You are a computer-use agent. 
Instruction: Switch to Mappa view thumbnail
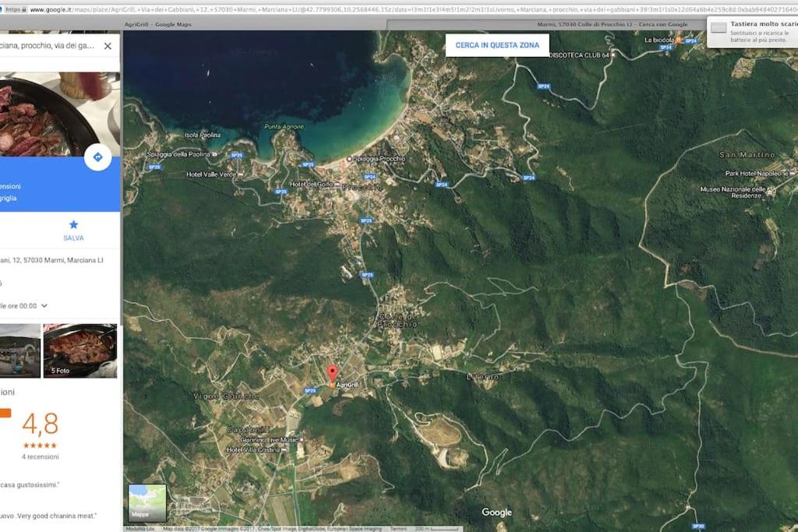coord(147,502)
